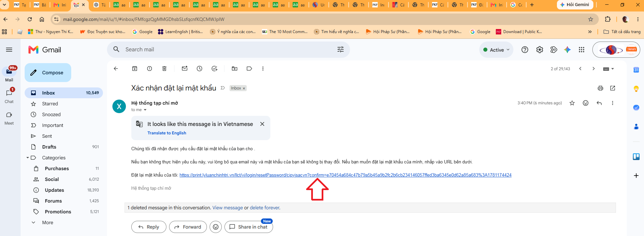Image resolution: width=644 pixels, height=236 pixels.
Task: Mark the email as unread
Action: [185, 69]
